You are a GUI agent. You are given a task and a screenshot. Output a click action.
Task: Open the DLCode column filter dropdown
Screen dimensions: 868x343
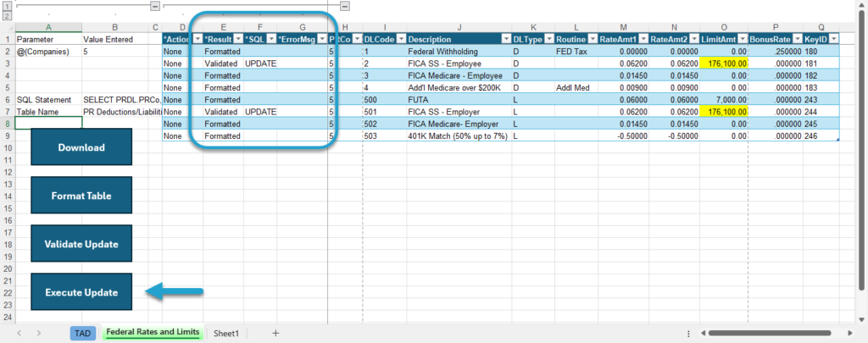tap(400, 39)
